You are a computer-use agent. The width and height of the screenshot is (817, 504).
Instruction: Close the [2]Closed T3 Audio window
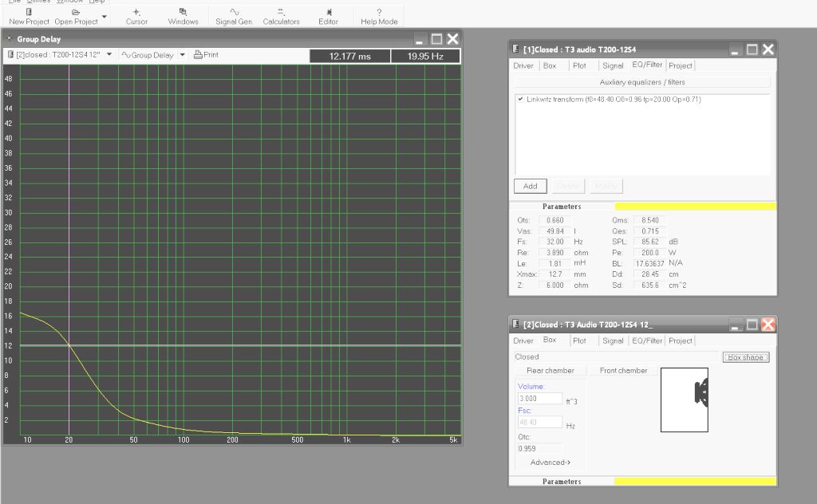(x=768, y=325)
